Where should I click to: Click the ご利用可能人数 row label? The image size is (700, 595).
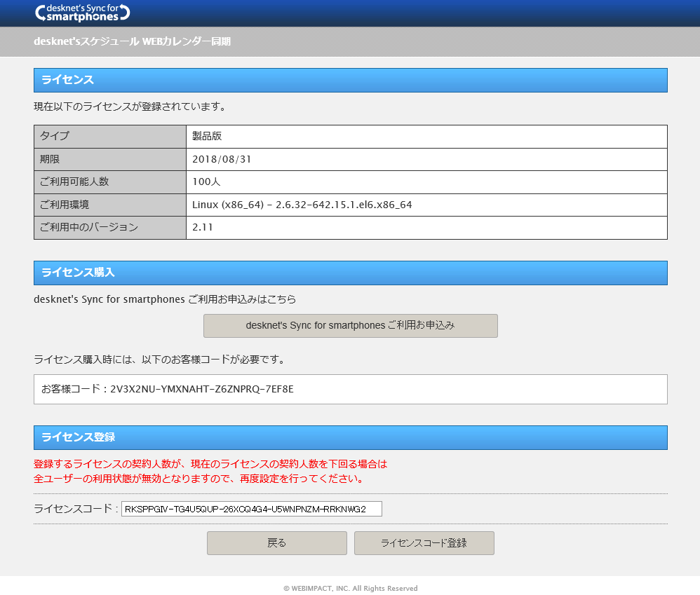pyautogui.click(x=110, y=182)
